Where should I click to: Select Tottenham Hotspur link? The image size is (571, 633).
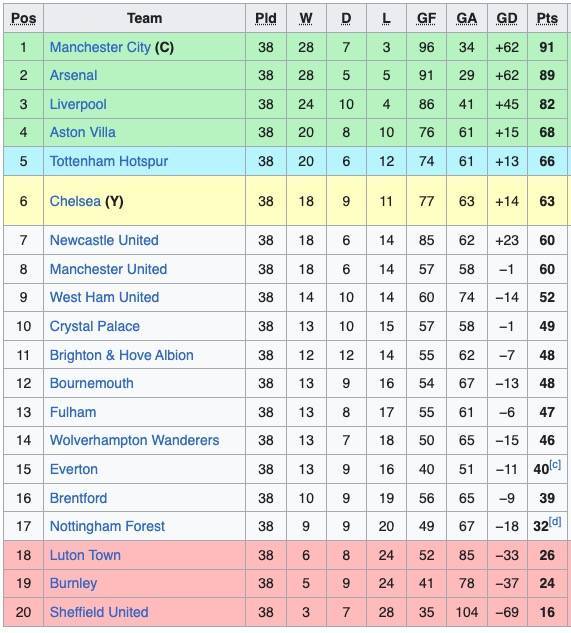tap(109, 161)
